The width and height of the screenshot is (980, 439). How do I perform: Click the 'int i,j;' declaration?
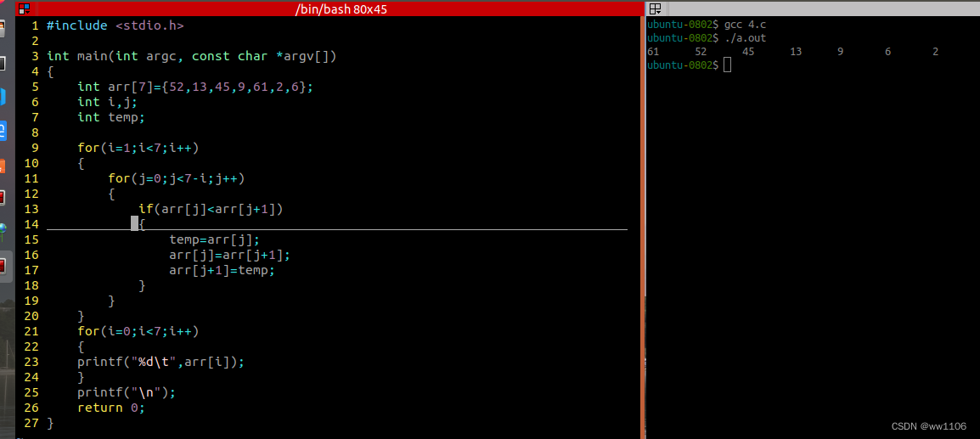pyautogui.click(x=108, y=102)
